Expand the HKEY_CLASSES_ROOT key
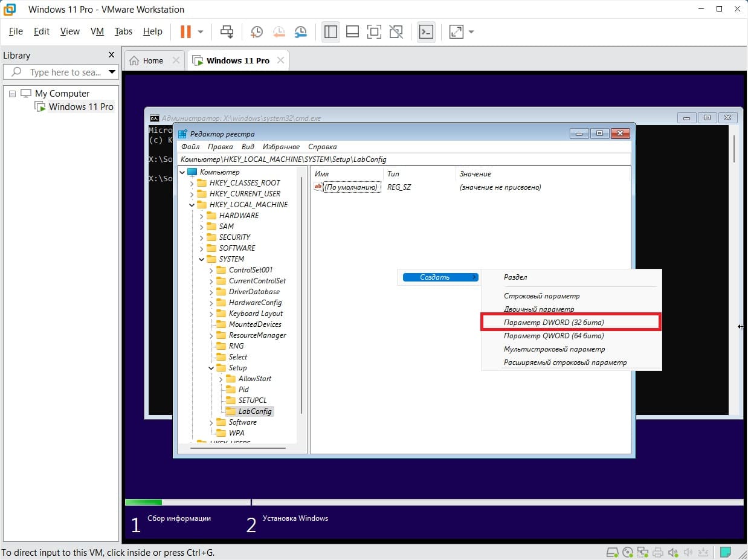This screenshot has height=560, width=748. [192, 183]
